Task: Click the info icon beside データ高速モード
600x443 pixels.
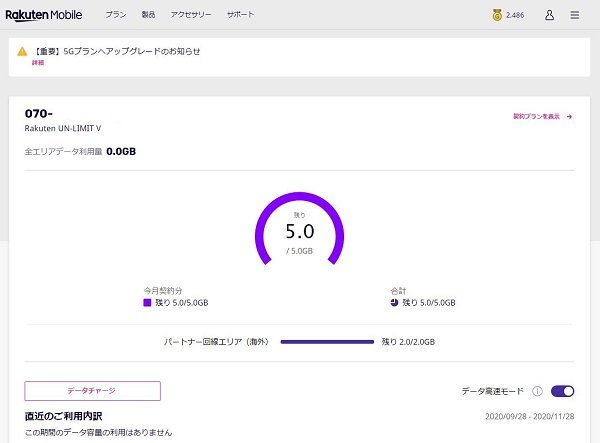Action: click(537, 391)
